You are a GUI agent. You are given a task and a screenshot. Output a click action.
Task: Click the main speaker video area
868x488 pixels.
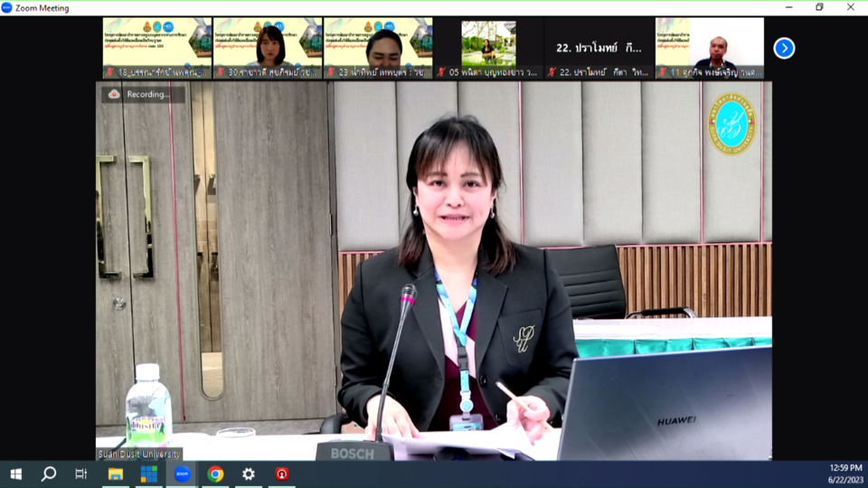coord(434,271)
